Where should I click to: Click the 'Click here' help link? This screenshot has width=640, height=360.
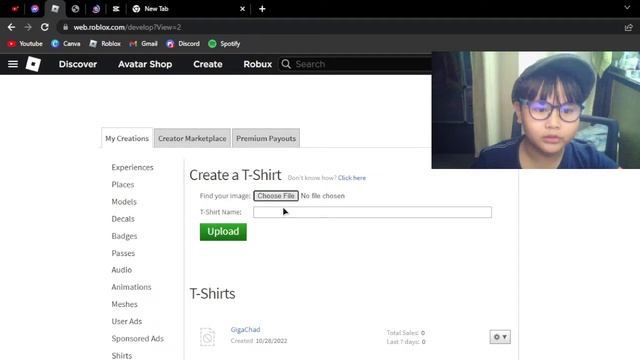tap(352, 178)
